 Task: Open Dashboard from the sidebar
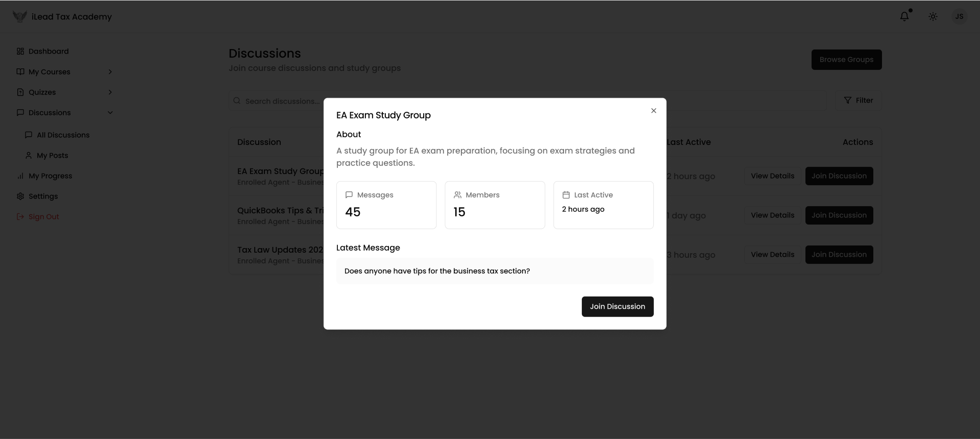coord(48,52)
